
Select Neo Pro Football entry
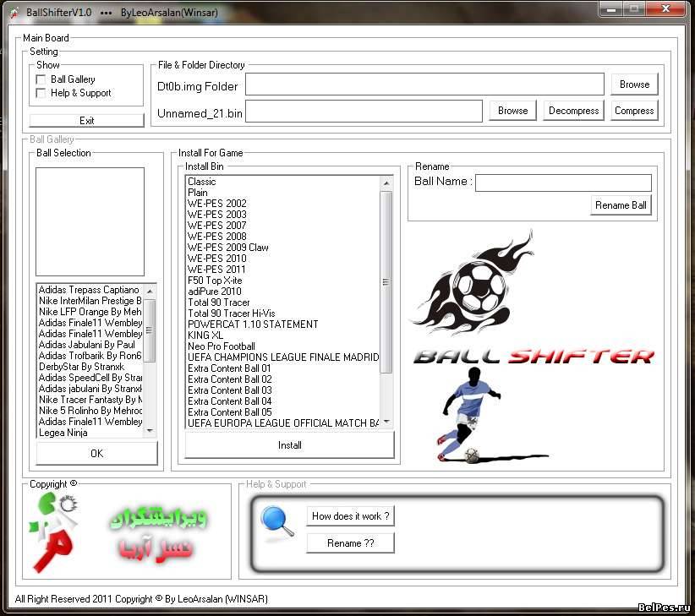[x=282, y=346]
